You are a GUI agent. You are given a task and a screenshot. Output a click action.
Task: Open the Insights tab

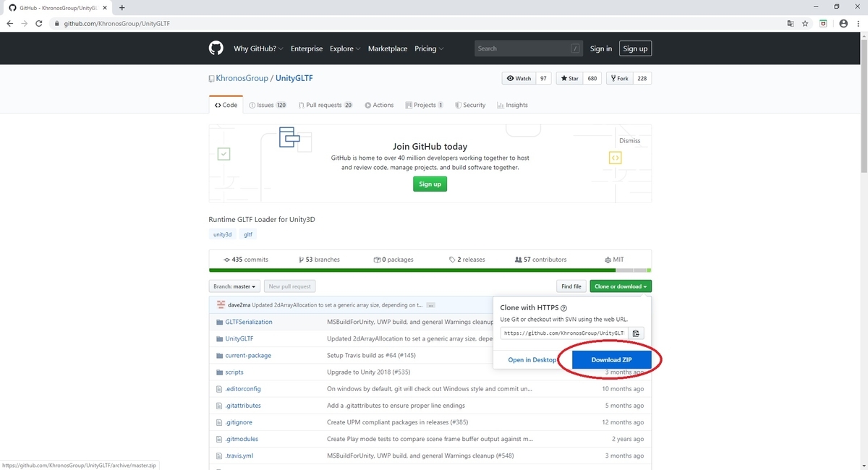tap(512, 105)
